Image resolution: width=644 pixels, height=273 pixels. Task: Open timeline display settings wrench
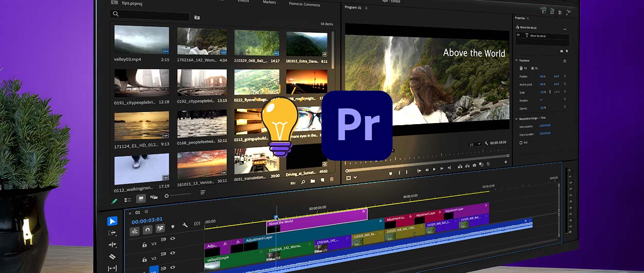[x=185, y=225]
